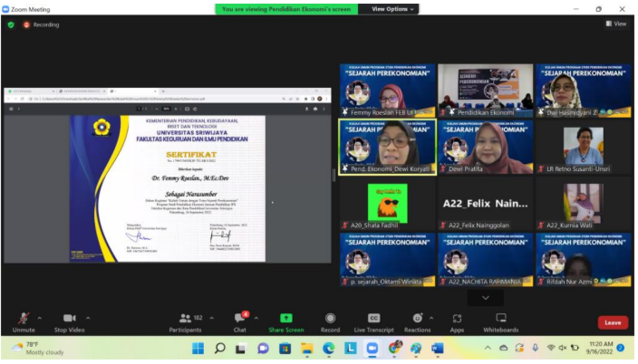Select the Felix Nainggolan participant tile

click(486, 203)
